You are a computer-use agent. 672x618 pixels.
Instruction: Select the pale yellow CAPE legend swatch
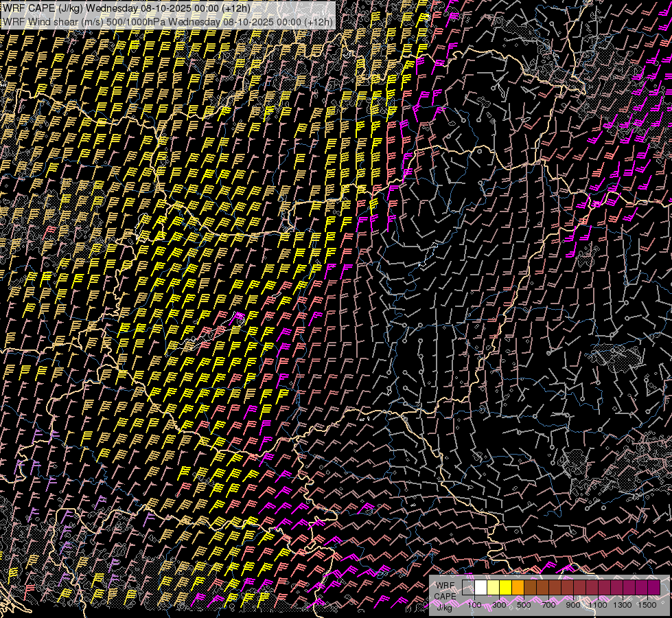494,588
